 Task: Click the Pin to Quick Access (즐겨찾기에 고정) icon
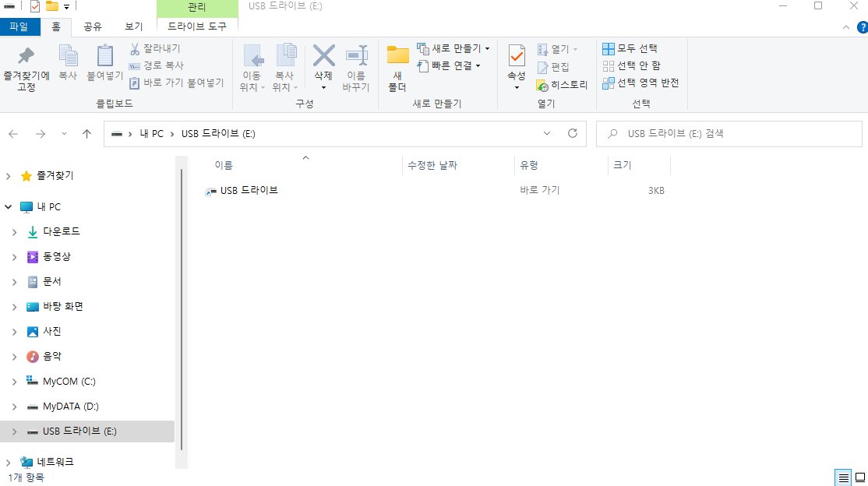(26, 56)
